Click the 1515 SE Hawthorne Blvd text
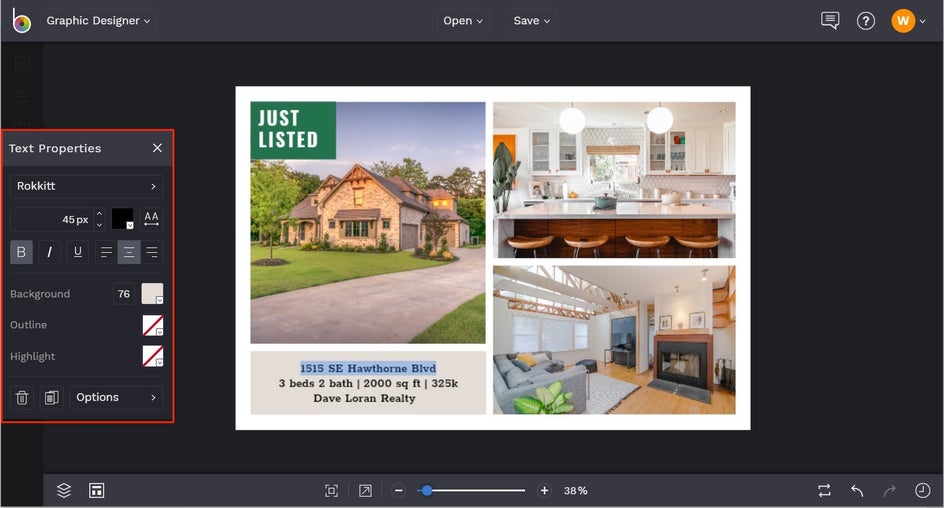Image resolution: width=944 pixels, height=508 pixels. [368, 368]
